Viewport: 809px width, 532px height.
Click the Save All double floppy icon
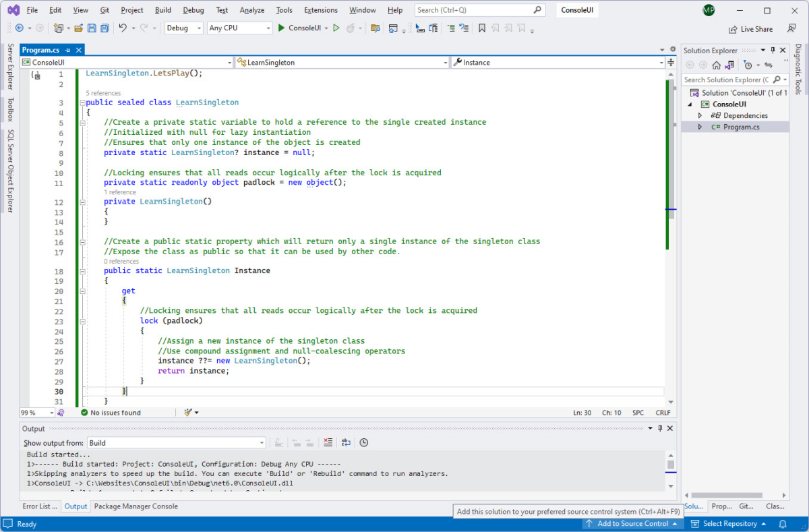point(104,28)
